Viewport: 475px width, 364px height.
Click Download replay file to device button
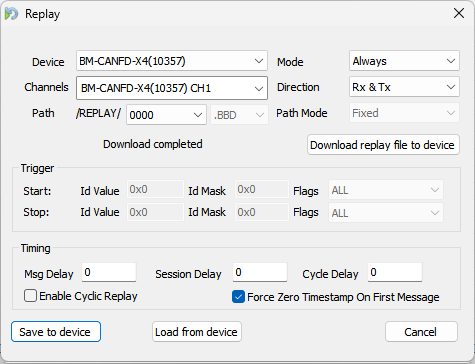(383, 145)
